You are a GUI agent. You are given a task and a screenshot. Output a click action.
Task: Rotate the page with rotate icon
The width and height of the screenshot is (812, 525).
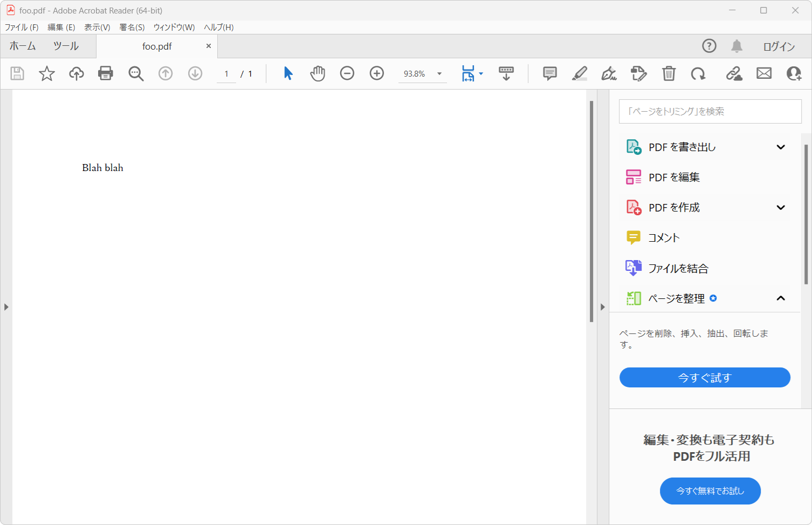[x=698, y=73]
